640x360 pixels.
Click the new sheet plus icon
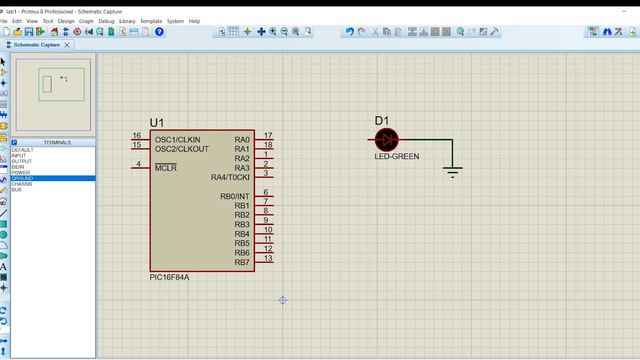pyautogui.click(x=632, y=31)
